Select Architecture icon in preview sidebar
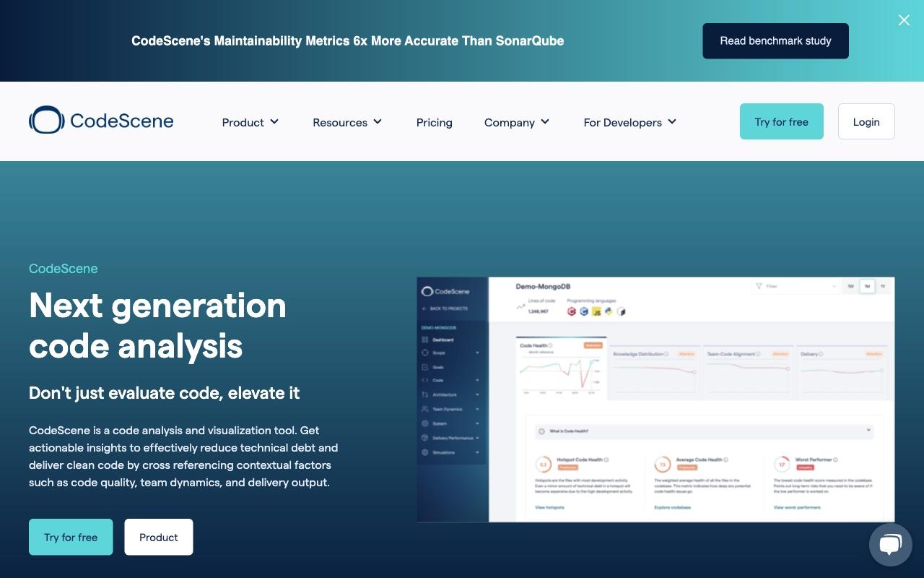 pos(425,394)
